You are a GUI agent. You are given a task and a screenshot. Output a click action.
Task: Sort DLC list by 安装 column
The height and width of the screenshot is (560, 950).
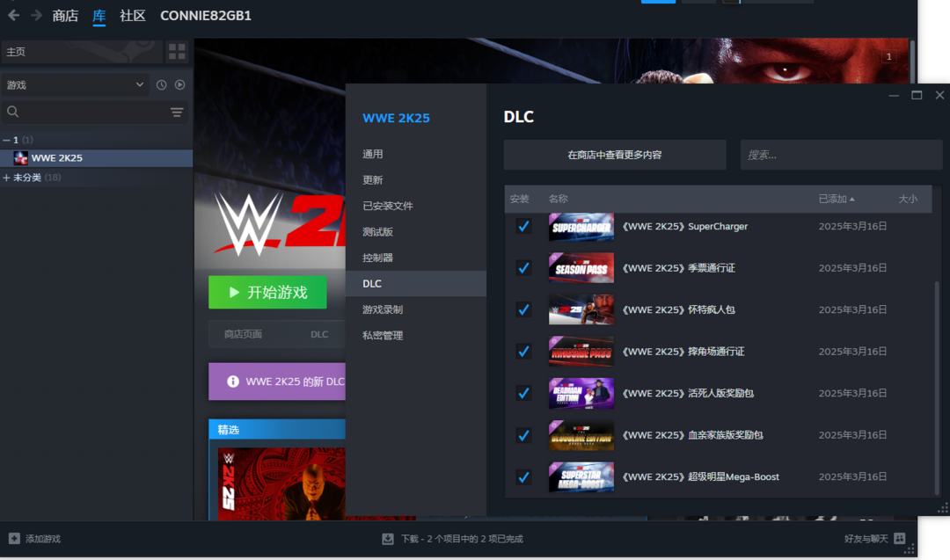[x=519, y=199]
